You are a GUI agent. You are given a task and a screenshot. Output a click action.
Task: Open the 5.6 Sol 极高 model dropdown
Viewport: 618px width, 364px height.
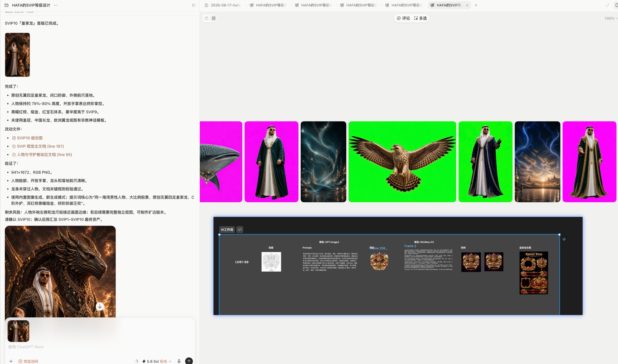point(157,361)
